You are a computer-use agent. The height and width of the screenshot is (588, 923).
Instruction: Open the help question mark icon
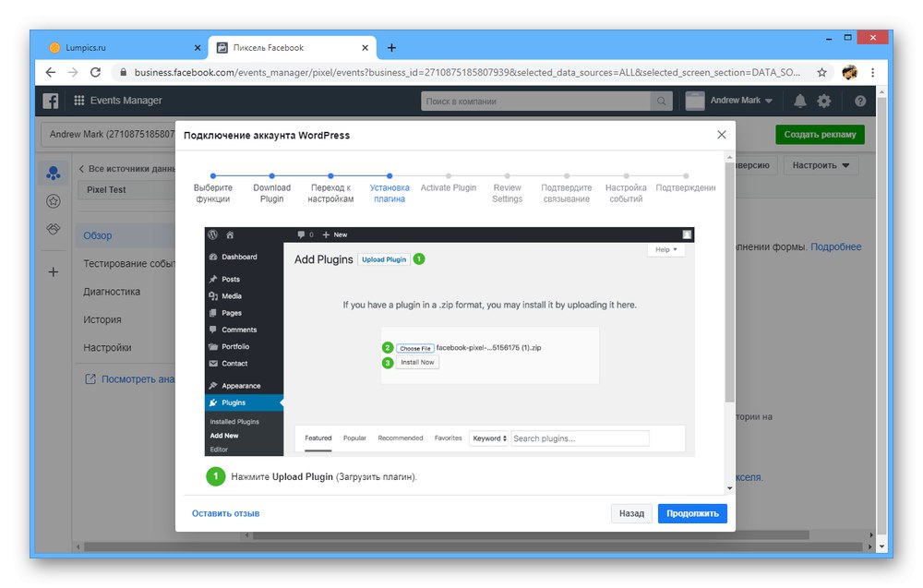pos(860,101)
